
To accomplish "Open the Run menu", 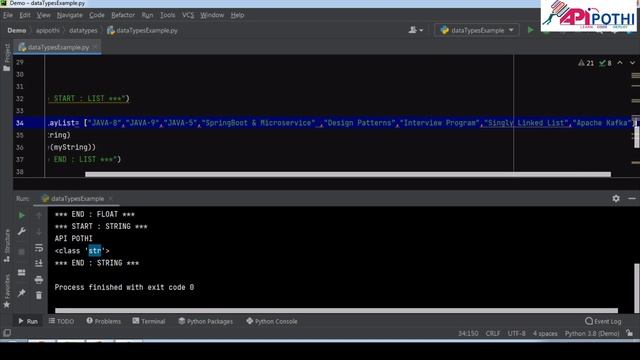I will pos(147,15).
